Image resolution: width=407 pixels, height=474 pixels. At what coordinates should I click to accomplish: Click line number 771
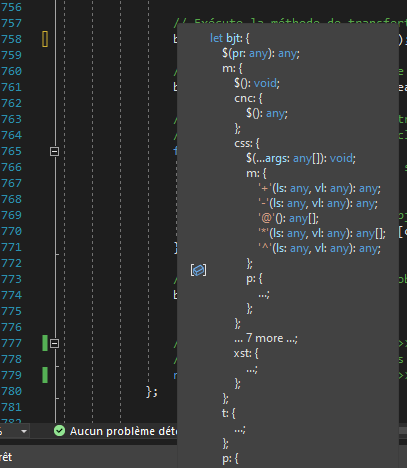click(x=12, y=247)
